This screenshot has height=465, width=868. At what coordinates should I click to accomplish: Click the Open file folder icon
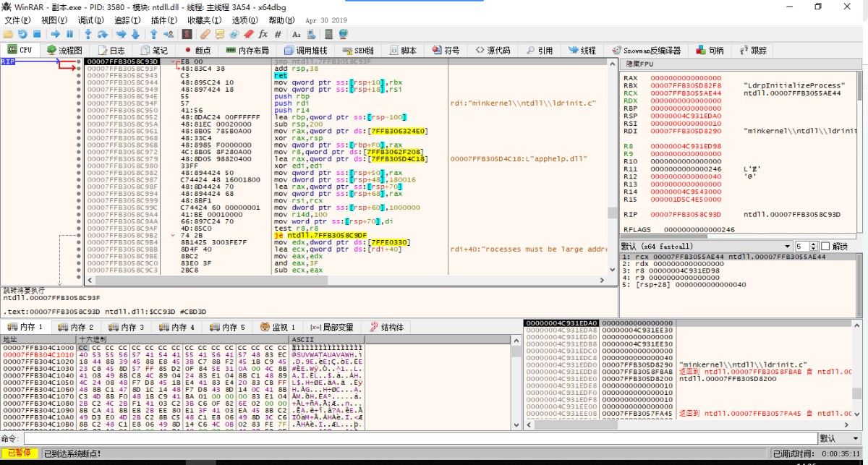8,34
